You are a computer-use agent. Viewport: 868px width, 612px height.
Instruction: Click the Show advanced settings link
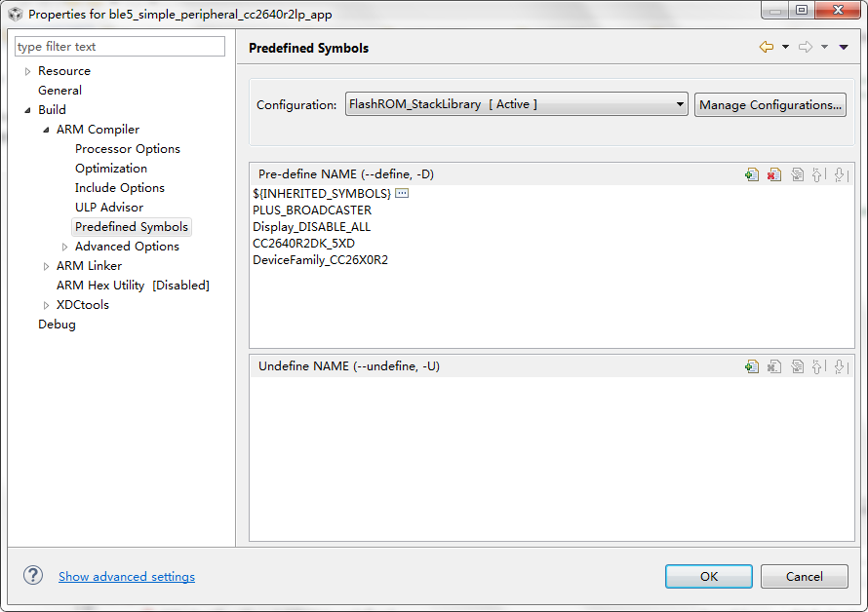pos(127,577)
